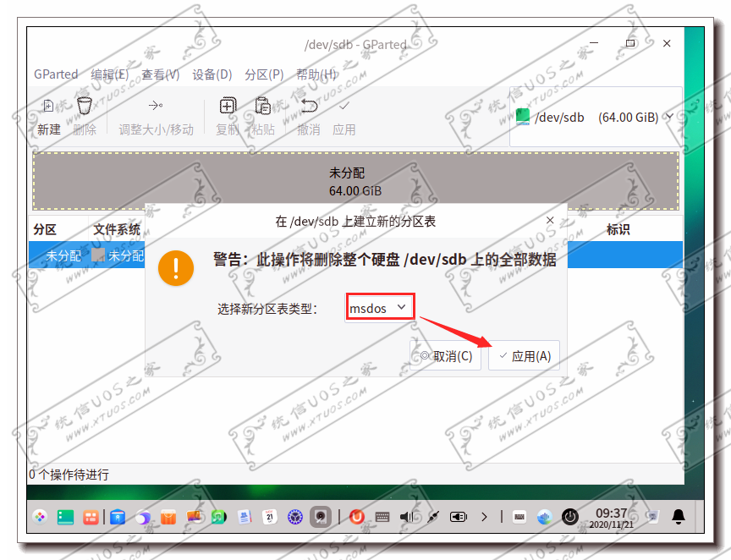Screen dimensions: 731x560
Task: Open the View (查看) menu
Action: click(161, 74)
